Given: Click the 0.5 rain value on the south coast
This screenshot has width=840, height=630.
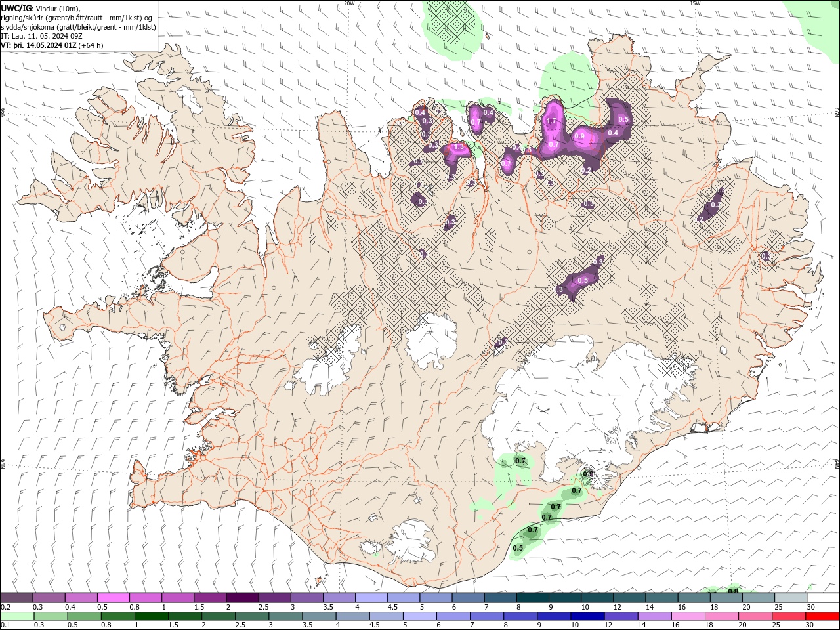Looking at the screenshot, I should 518,548.
